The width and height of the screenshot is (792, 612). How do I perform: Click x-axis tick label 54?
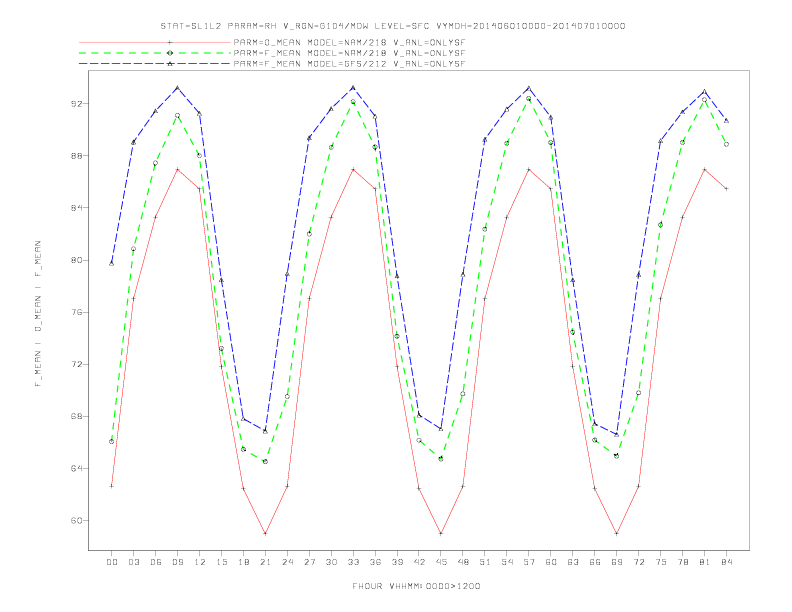click(507, 562)
